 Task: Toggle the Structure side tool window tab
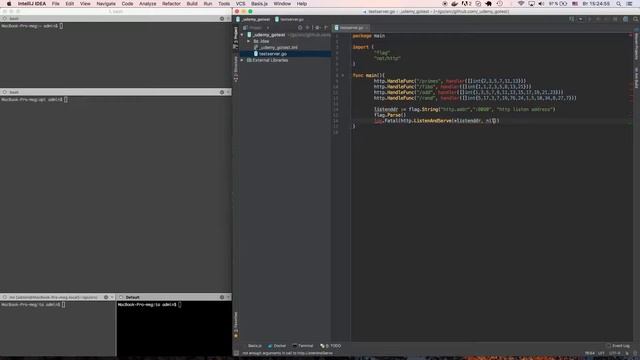coord(236,69)
